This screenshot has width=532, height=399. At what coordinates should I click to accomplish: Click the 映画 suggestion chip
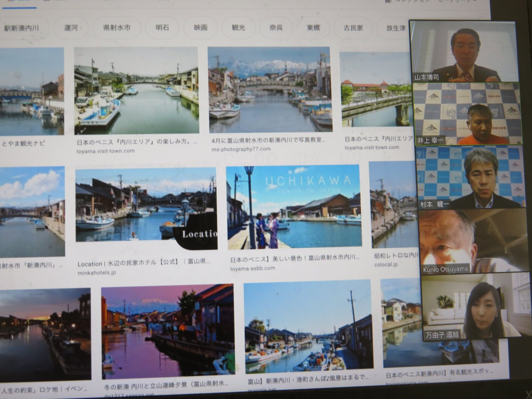(201, 28)
